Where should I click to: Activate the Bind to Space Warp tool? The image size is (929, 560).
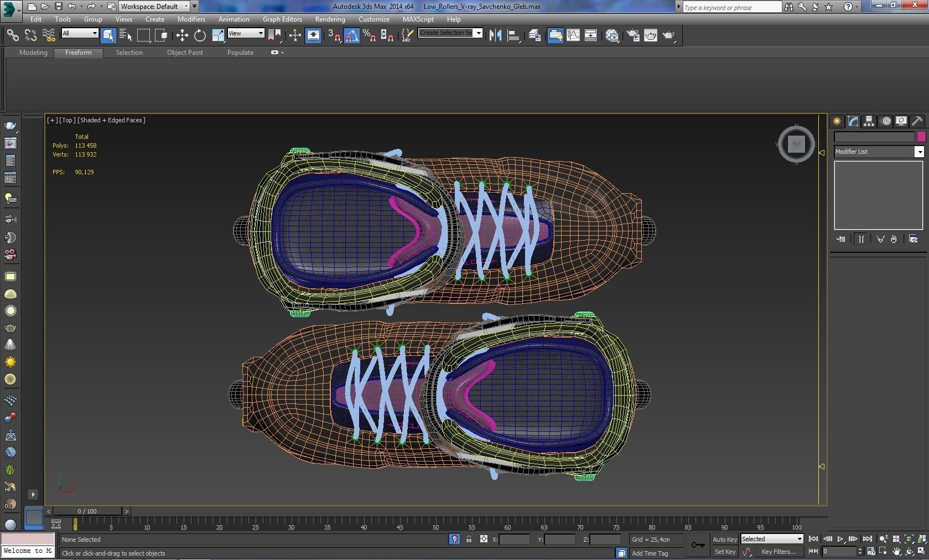point(49,35)
